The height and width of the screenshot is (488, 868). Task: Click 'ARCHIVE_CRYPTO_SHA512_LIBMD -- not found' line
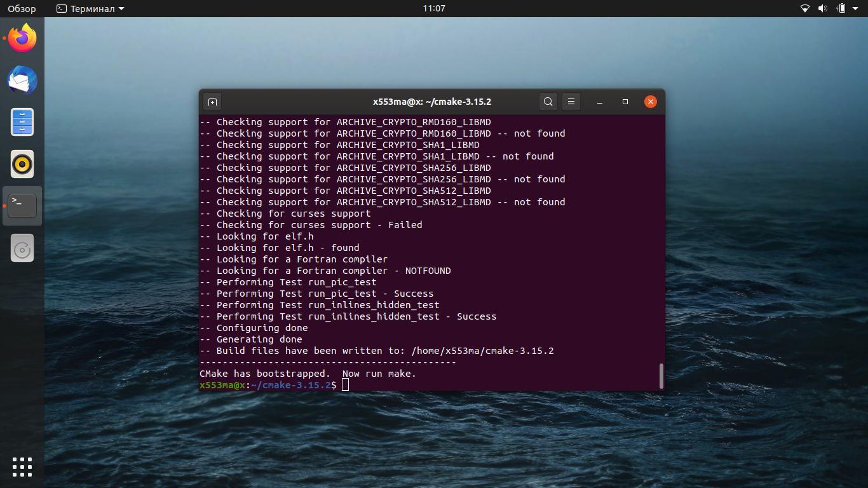(383, 202)
